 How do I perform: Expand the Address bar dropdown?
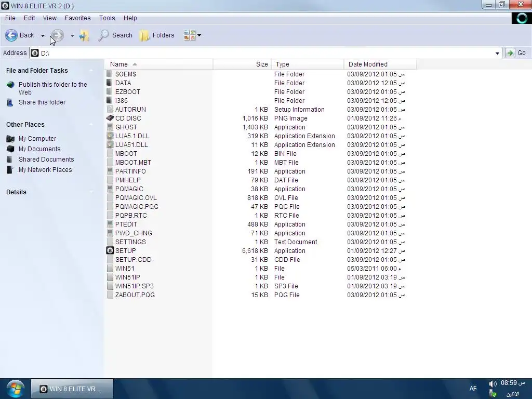tap(497, 53)
